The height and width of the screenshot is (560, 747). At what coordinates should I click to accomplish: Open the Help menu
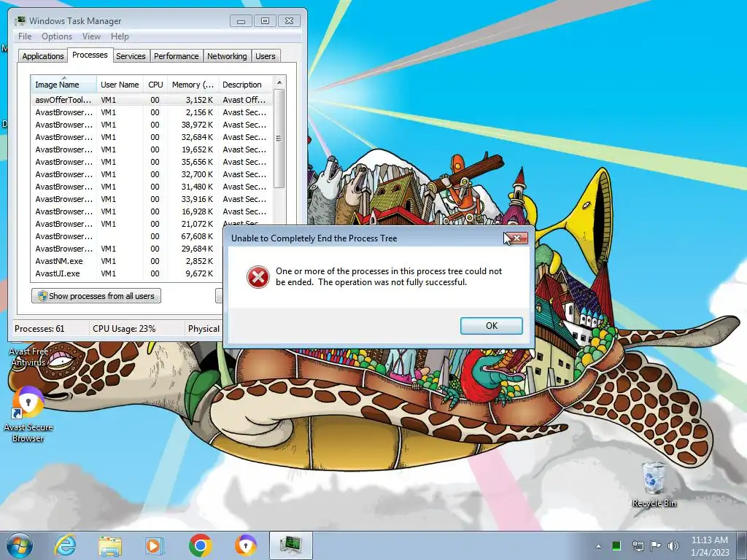click(120, 36)
